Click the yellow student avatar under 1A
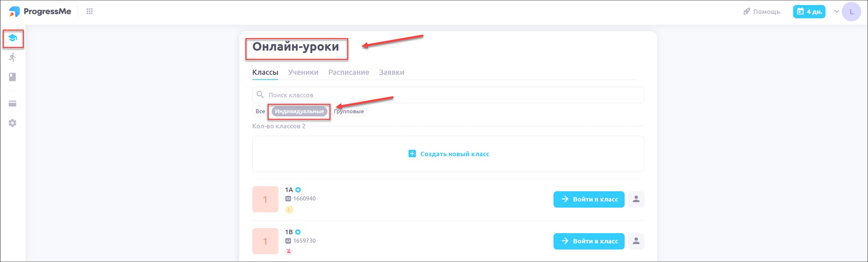 289,209
